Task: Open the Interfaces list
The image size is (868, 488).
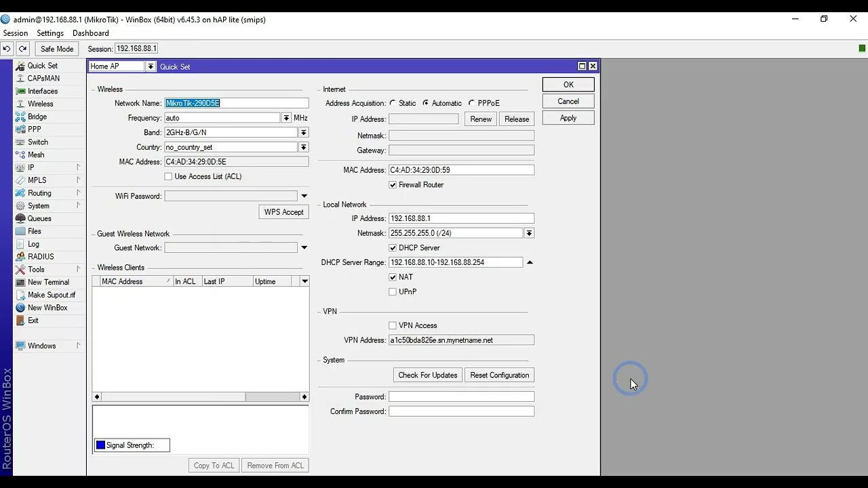Action: point(42,91)
